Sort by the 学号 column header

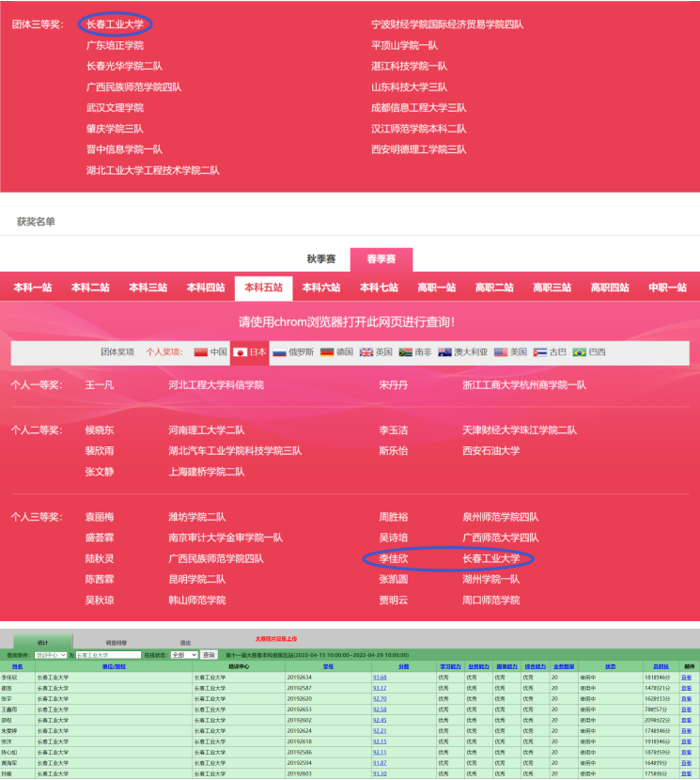click(x=328, y=665)
